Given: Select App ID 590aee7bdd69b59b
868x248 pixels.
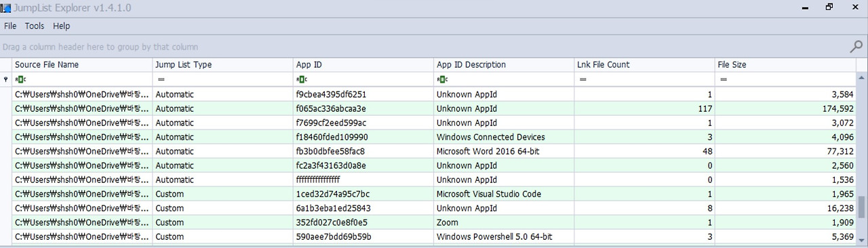Looking at the screenshot, I should (333, 236).
